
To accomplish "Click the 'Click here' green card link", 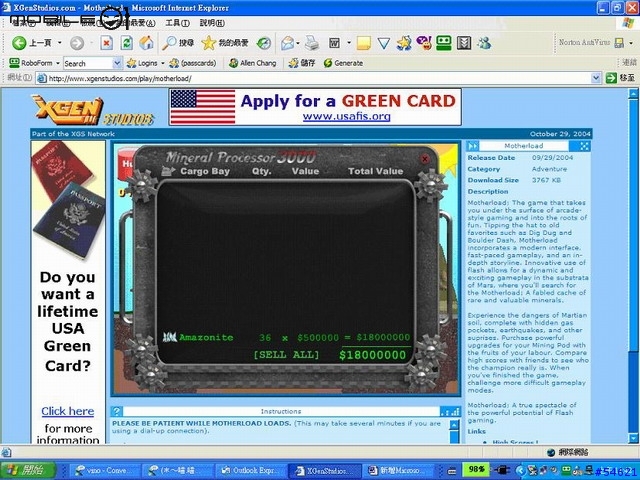I will pos(67,411).
